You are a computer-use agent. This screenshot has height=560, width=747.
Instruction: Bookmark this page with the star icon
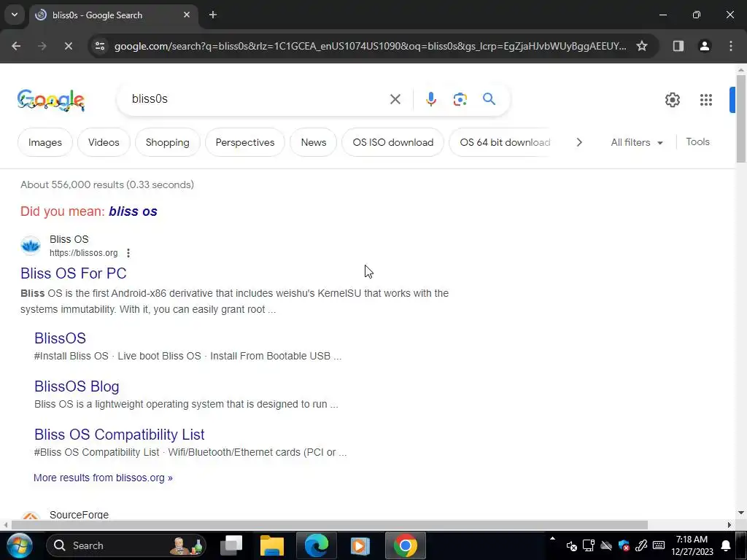642,46
